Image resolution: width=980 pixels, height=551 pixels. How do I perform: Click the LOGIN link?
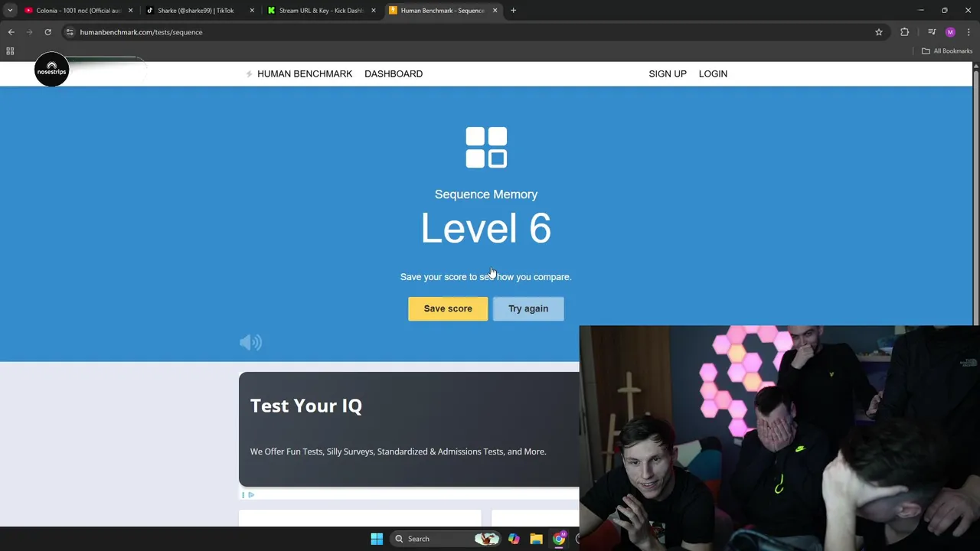click(x=713, y=73)
